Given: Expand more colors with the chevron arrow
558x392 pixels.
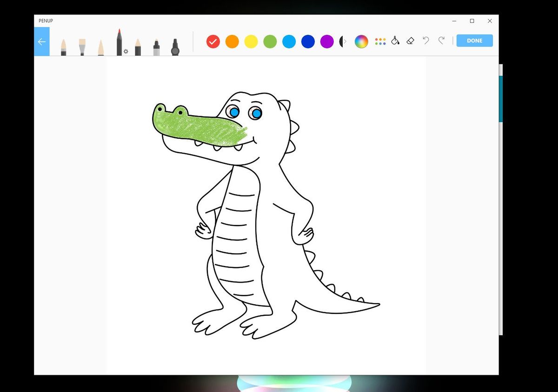Looking at the screenshot, I should click(x=345, y=41).
